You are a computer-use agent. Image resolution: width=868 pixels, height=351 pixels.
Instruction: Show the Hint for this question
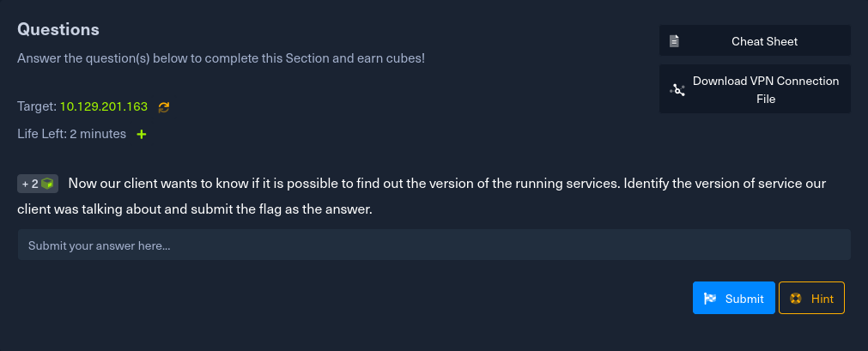point(811,298)
